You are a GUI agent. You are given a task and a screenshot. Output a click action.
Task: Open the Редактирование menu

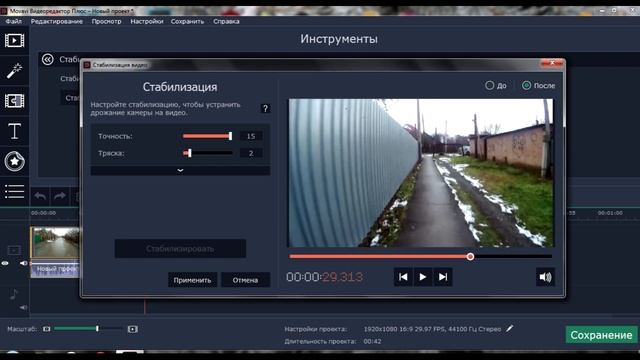pyautogui.click(x=57, y=21)
